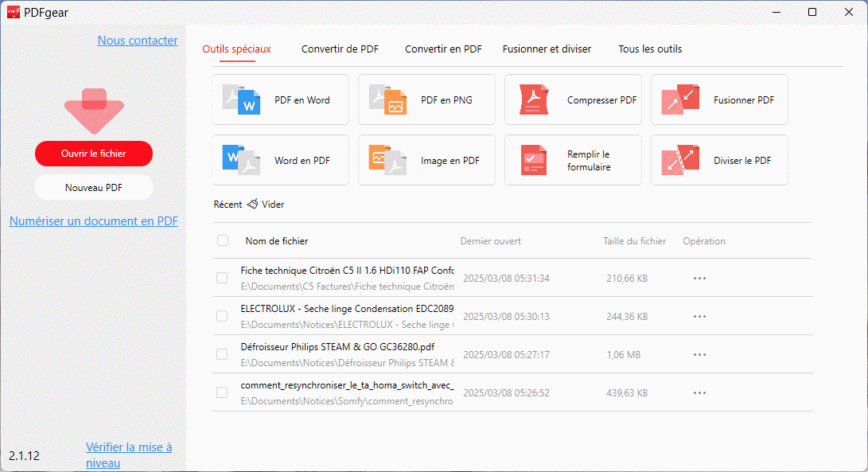Screen dimensions: 868x472
Task: Click date 2025/03/08 05:30:13
Action: [506, 316]
